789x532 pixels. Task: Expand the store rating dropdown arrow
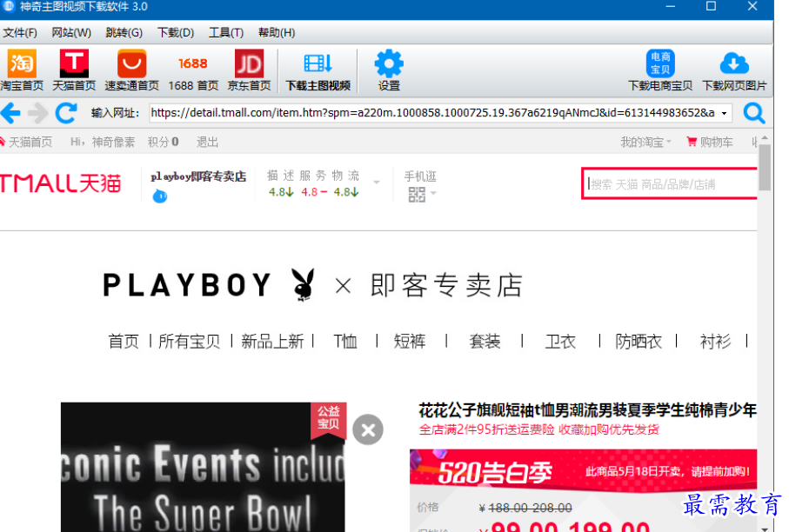point(377,182)
